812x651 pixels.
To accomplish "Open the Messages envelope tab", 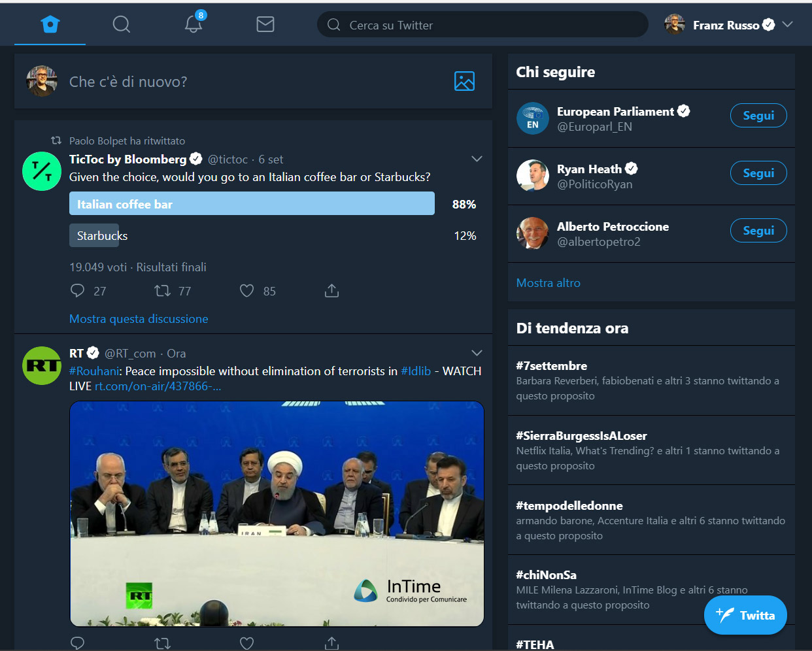I will [265, 25].
